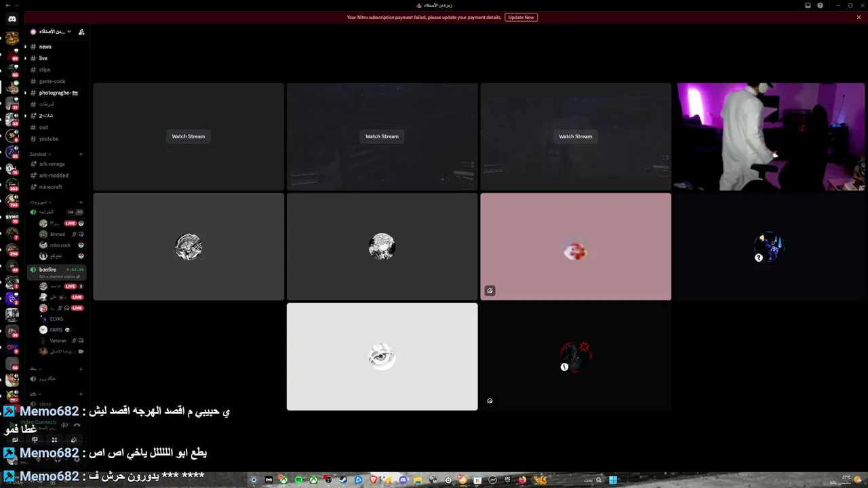Open Firefox from taskbar
868x488 pixels.
click(x=522, y=480)
